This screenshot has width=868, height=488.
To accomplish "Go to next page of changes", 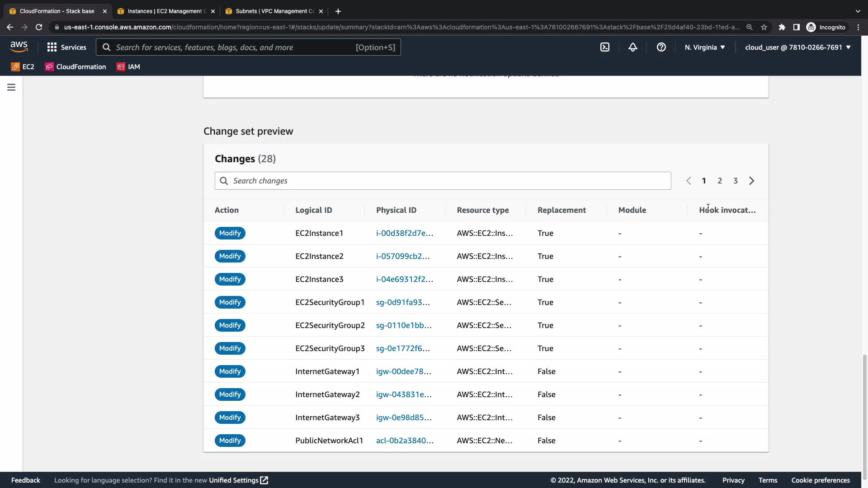I will 751,181.
